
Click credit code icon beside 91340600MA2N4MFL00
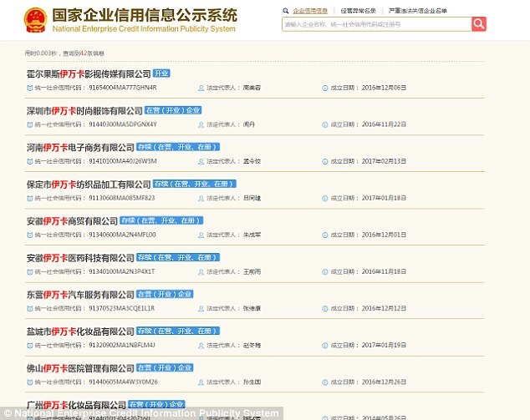point(30,235)
